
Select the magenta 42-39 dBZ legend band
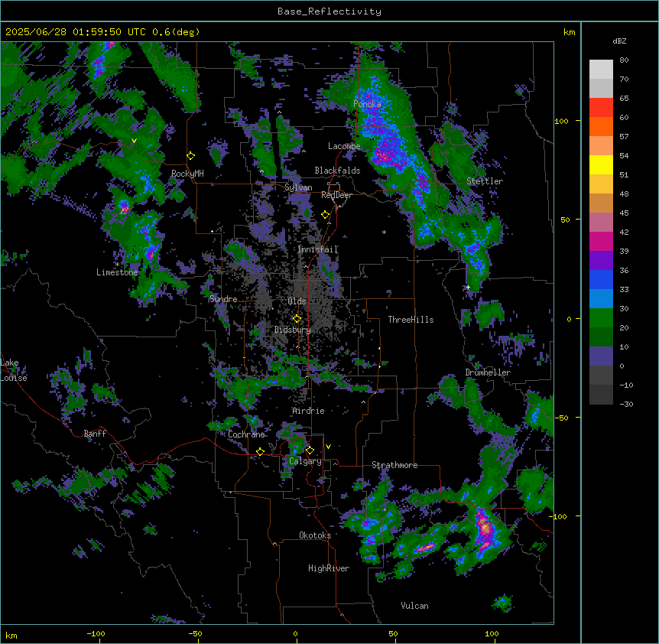601,241
